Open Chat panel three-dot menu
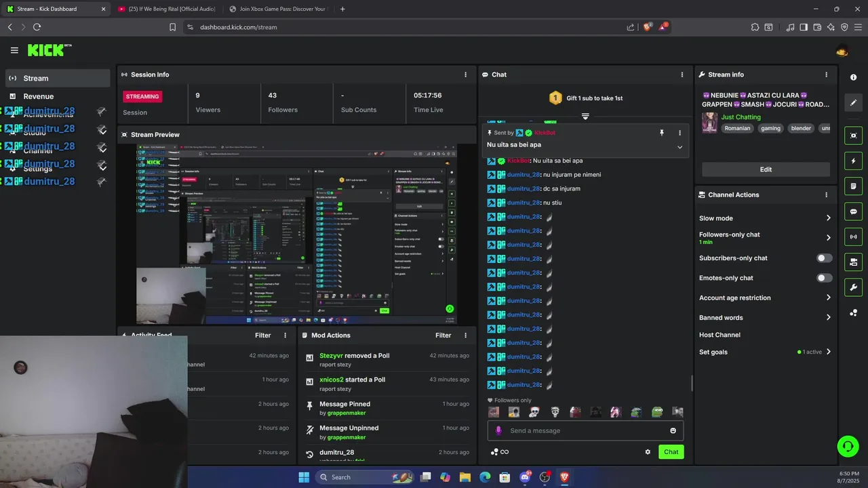Viewport: 868px width, 488px height. click(x=682, y=75)
